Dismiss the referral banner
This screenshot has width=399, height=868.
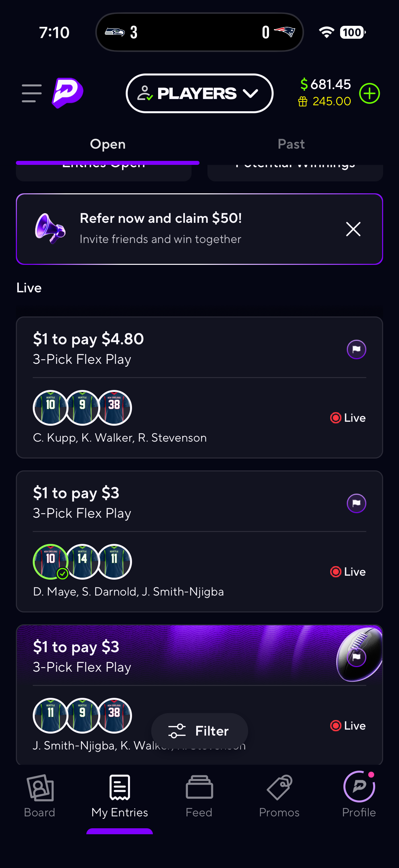353,229
